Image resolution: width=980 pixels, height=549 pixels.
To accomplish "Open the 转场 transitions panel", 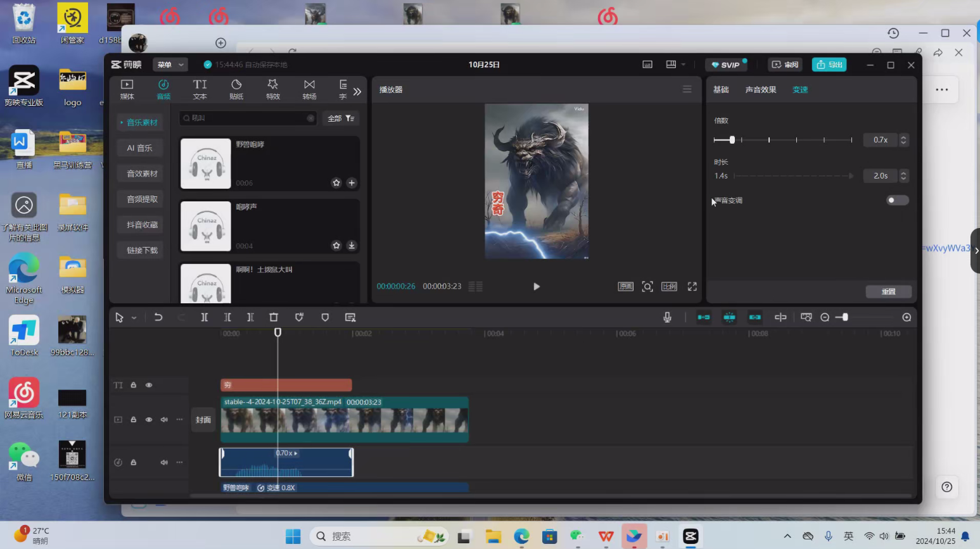I will pos(309,89).
